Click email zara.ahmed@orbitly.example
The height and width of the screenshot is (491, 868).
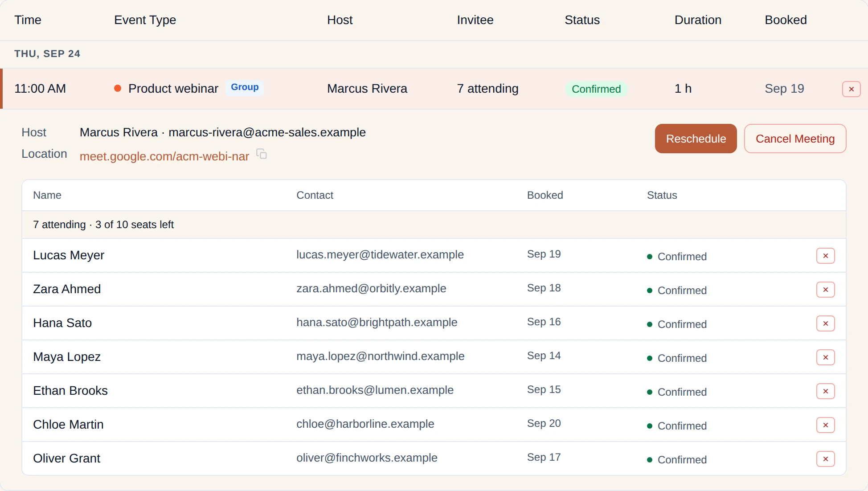click(x=371, y=288)
